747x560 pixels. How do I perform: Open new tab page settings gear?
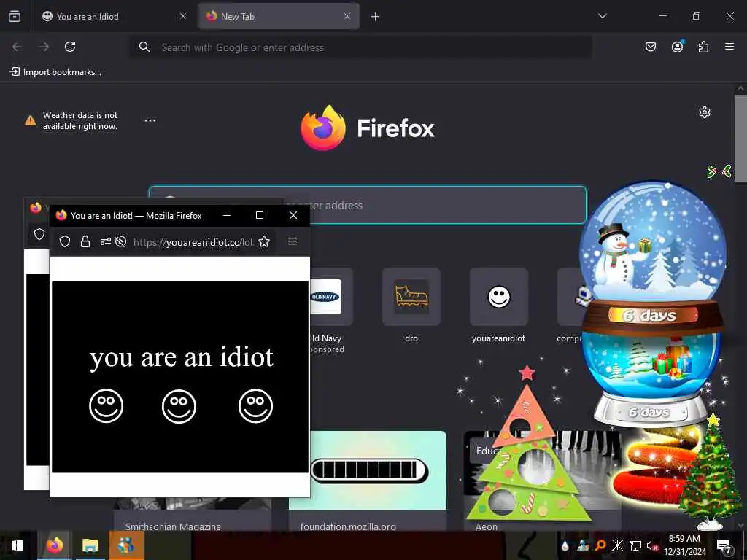pos(705,112)
